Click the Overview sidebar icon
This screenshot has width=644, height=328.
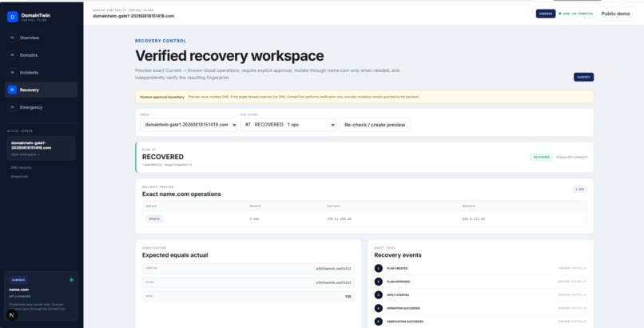[12, 38]
